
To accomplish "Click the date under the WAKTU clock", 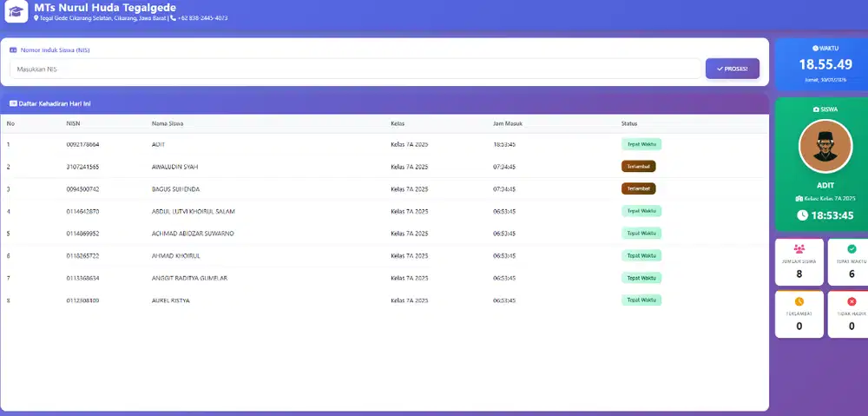I will pyautogui.click(x=825, y=80).
